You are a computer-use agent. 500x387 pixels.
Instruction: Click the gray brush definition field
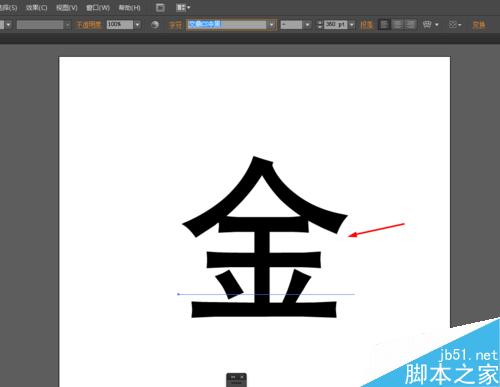pos(40,25)
